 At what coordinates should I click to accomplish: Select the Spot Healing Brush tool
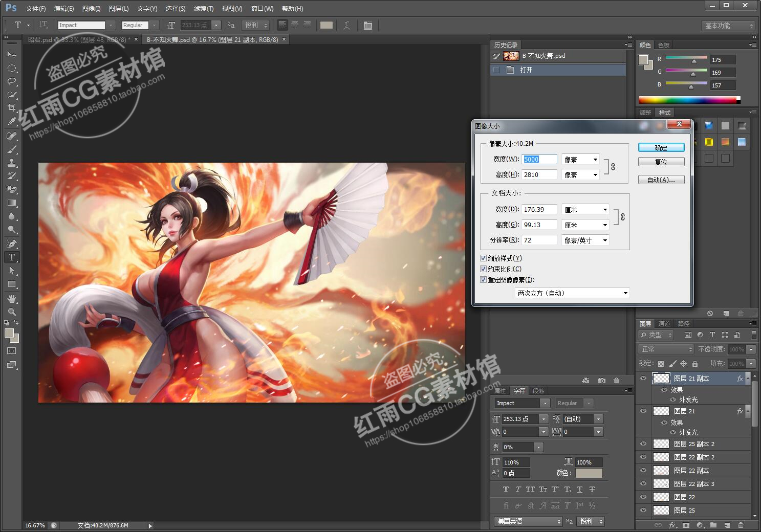pyautogui.click(x=11, y=136)
